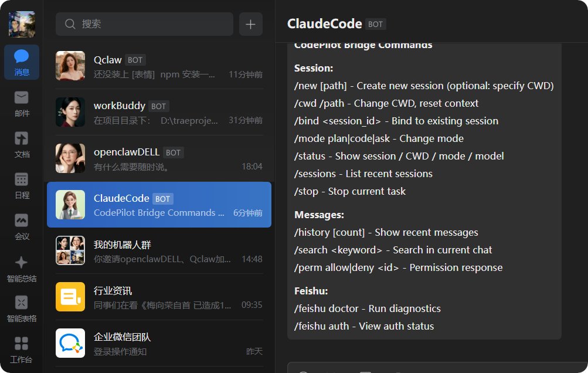Open the 企业微信团队 conversation
Screen dimensions: 588x373
(x=159, y=343)
